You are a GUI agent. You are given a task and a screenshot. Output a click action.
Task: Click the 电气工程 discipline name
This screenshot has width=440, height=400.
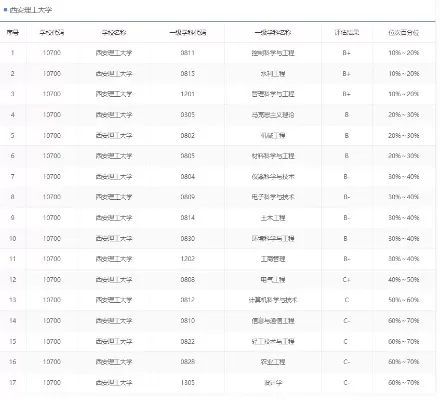[x=273, y=279]
